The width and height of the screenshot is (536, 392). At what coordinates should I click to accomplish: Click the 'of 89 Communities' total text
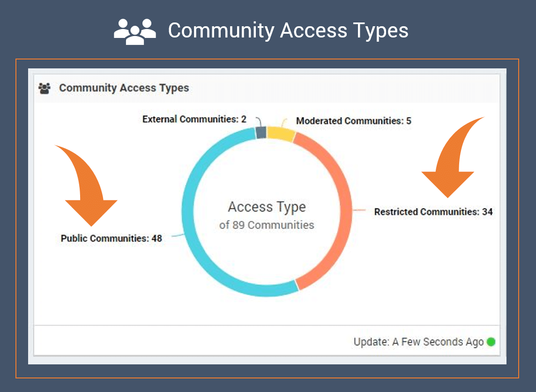coord(267,225)
